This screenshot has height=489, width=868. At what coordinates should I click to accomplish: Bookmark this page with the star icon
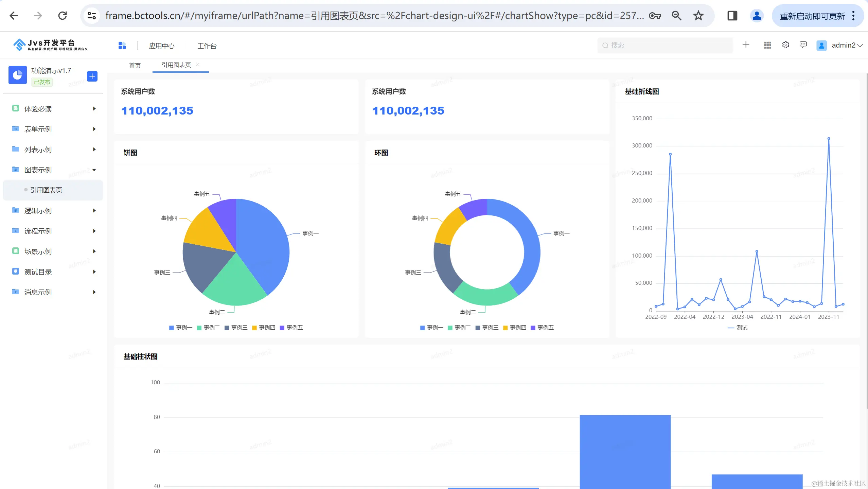coord(698,16)
